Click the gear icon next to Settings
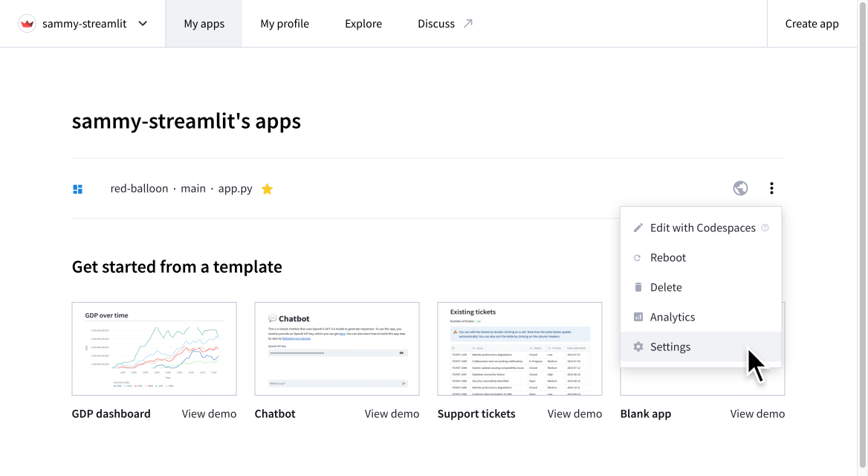Image resolution: width=868 pixels, height=476 pixels. tap(638, 347)
